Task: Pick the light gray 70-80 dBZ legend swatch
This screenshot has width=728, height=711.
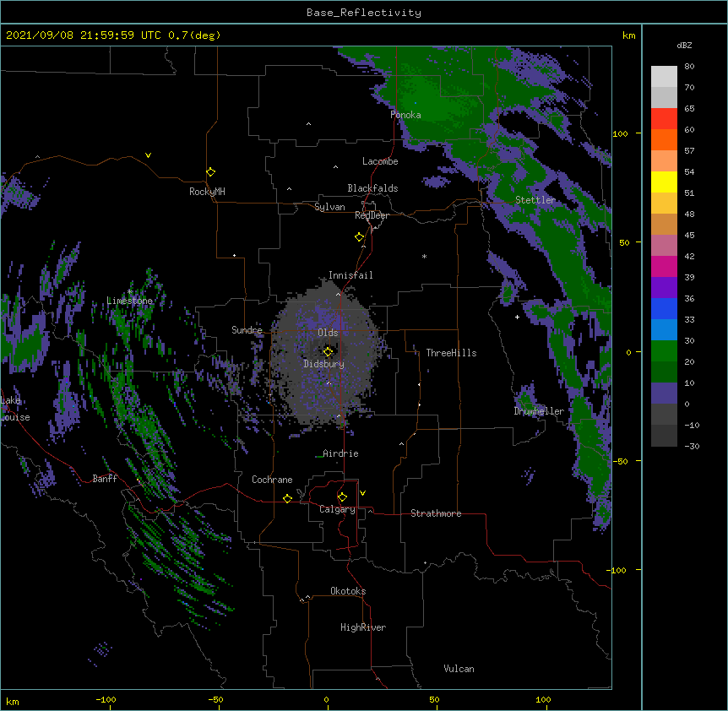Action: pyautogui.click(x=664, y=77)
